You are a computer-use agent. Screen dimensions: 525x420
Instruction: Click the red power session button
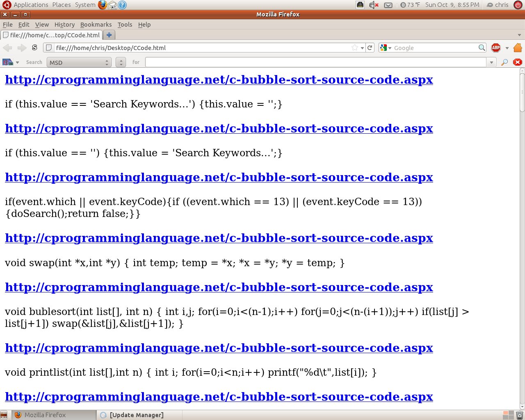tap(518, 5)
